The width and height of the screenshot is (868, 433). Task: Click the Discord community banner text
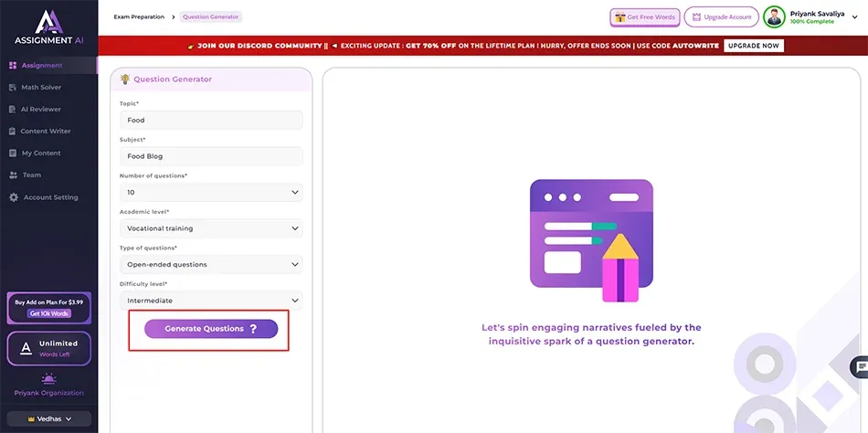[x=259, y=46]
